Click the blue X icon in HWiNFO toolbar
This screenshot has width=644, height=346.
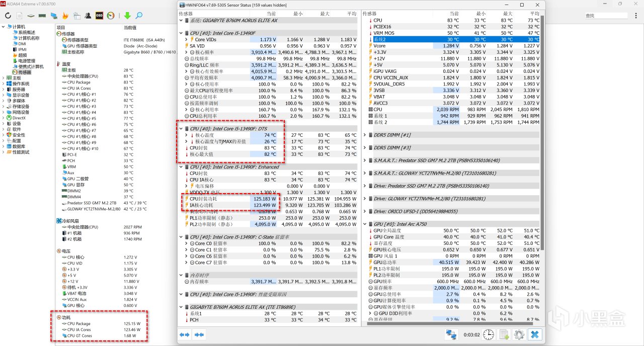535,334
